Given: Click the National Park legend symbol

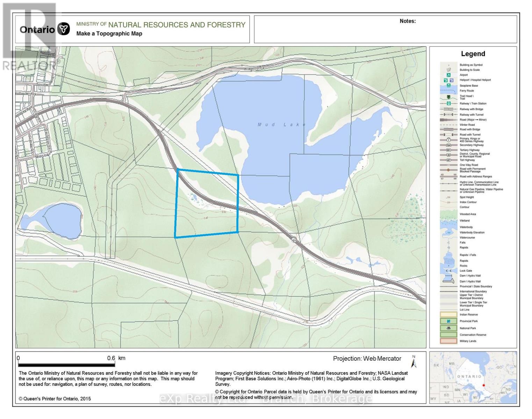Looking at the screenshot, I should (449, 328).
